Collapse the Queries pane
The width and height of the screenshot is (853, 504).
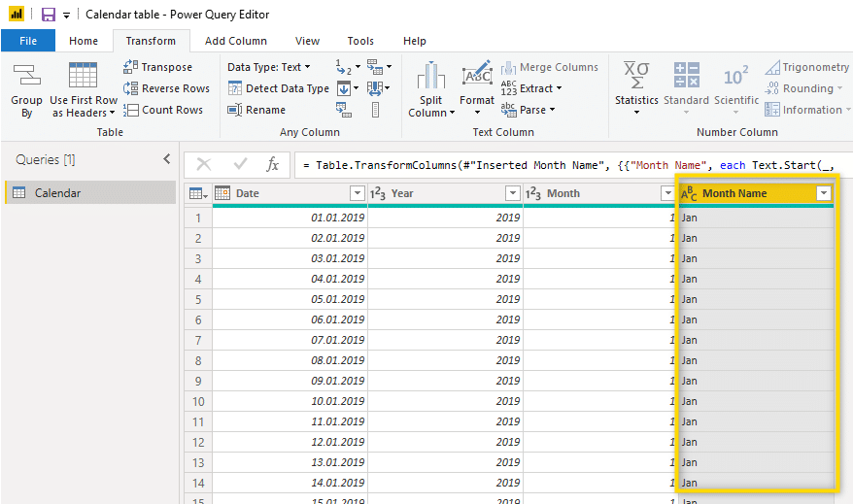166,159
